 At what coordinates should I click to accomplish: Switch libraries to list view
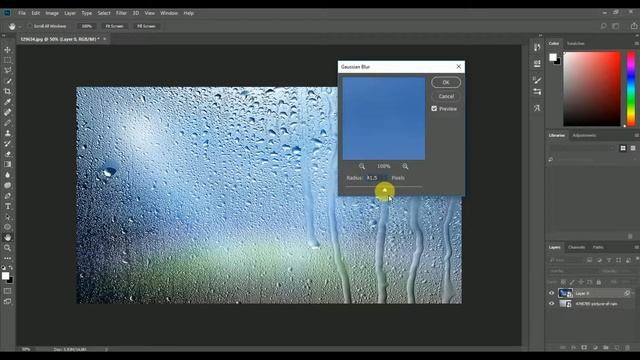pos(633,148)
